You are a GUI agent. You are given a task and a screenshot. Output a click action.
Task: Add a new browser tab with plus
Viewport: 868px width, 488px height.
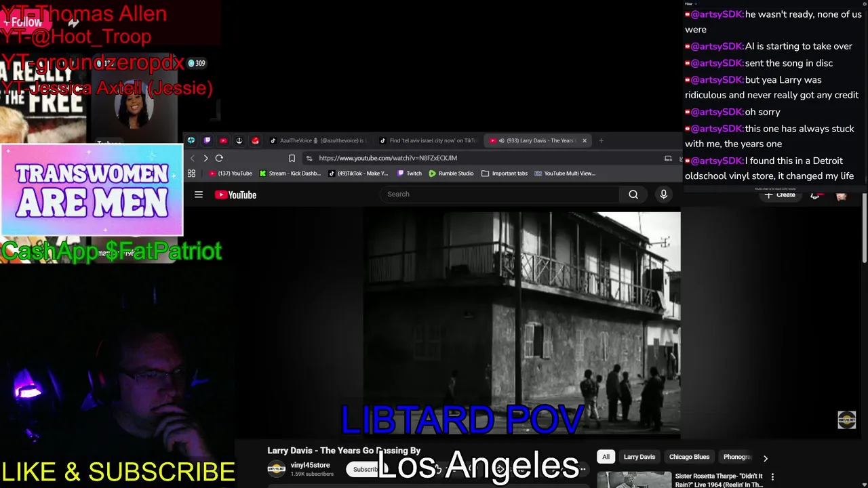tap(601, 140)
